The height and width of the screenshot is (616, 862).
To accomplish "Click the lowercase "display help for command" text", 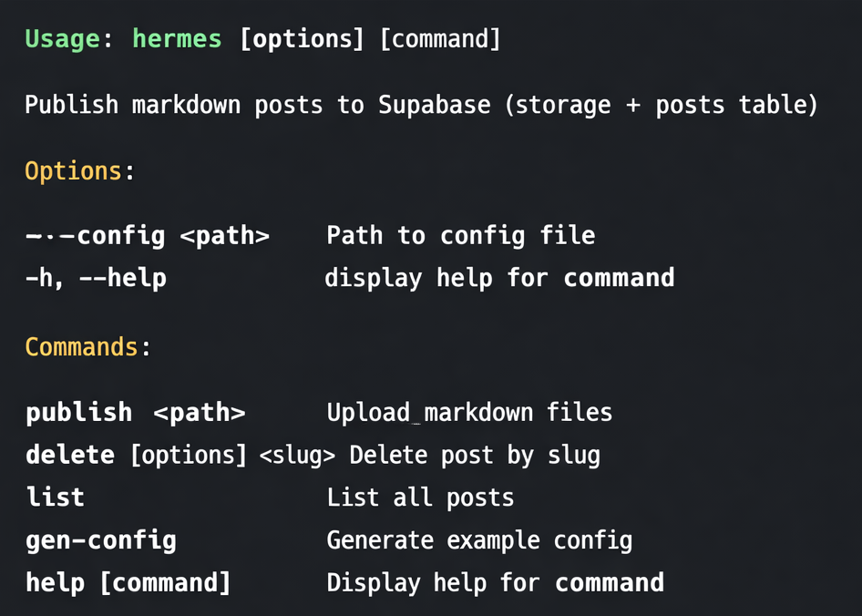I will 499,278.
